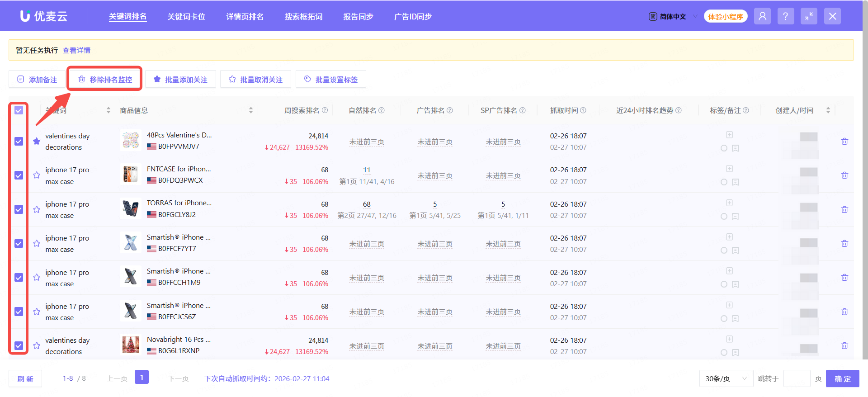Viewport: 868px width, 397px height.
Task: Toggle circle marker in B0FDQ3PWCX row
Action: pos(724,182)
